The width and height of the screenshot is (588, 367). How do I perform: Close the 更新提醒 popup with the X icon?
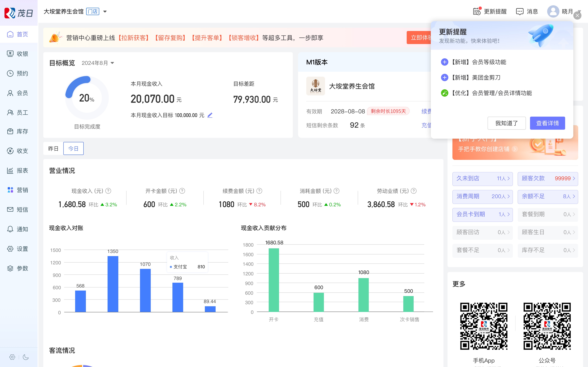click(x=577, y=16)
